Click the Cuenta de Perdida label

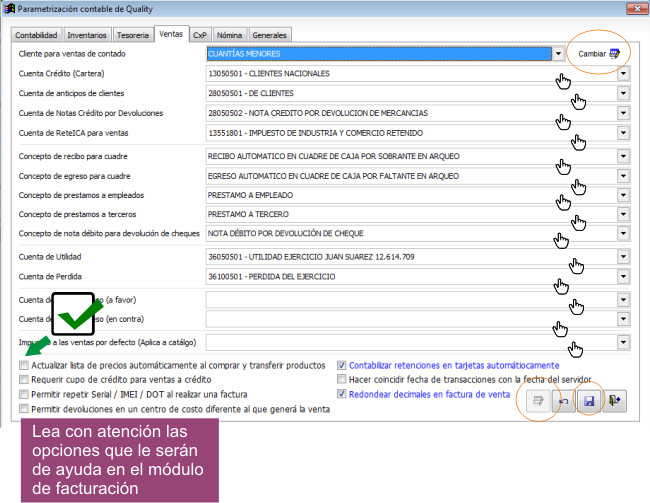pyautogui.click(x=50, y=277)
